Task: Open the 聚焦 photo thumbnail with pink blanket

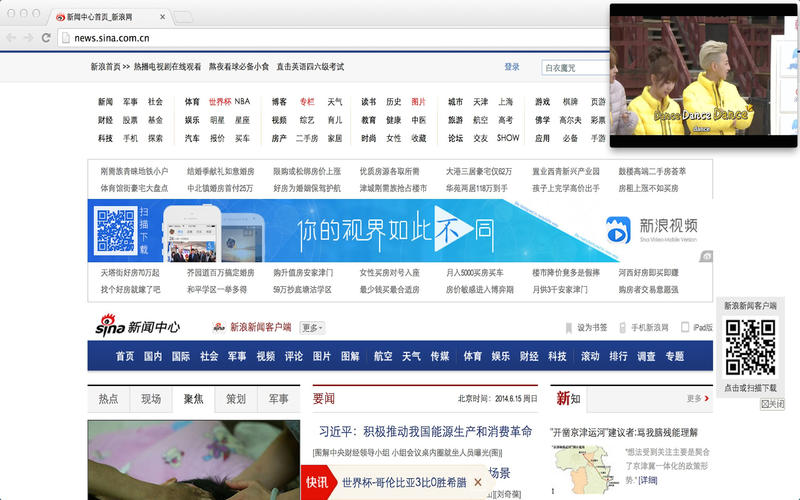Action: (x=194, y=460)
